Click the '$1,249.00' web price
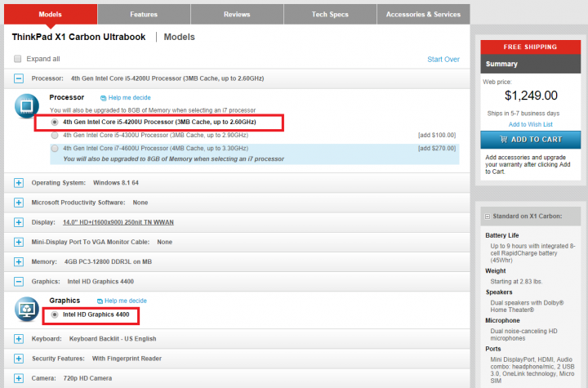This screenshot has height=388, width=588. (x=531, y=96)
